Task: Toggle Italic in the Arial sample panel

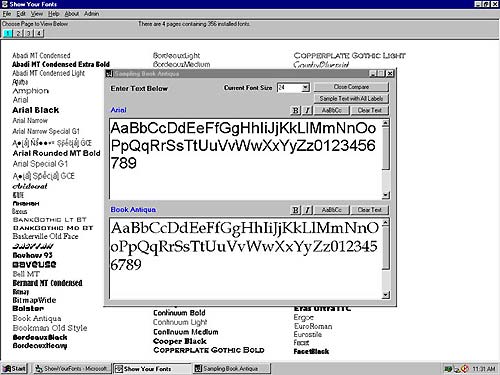Action: coord(308,110)
